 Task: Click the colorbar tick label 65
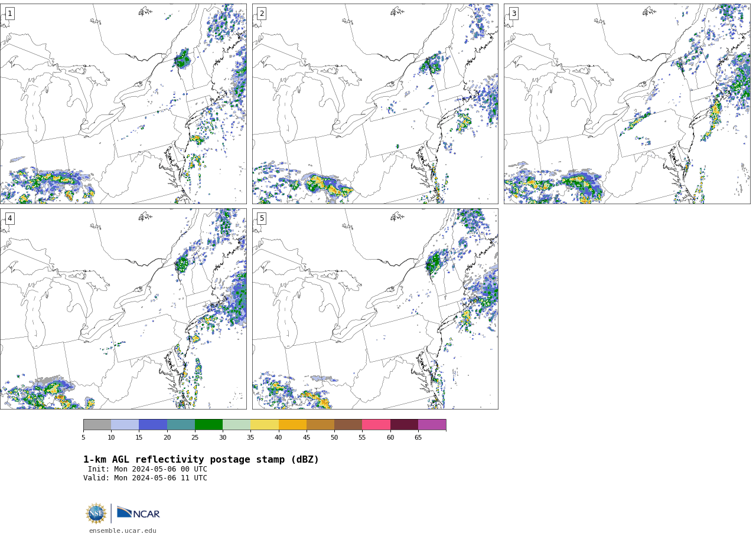coord(418,437)
